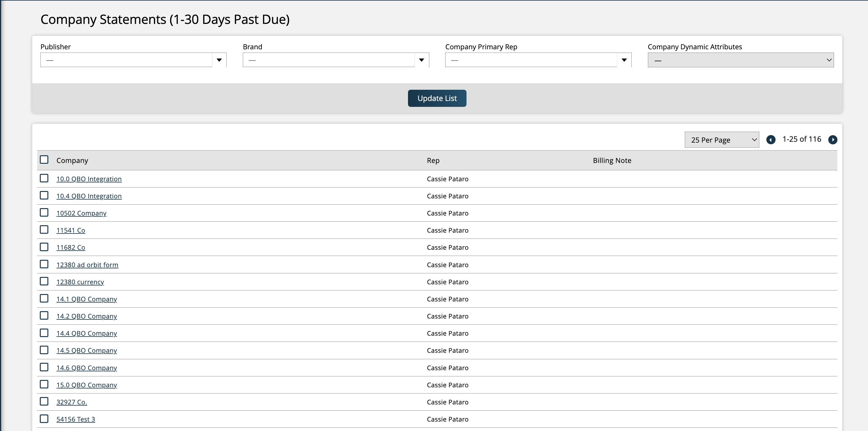The height and width of the screenshot is (431, 868).
Task: Open the 12380 currency link
Action: (80, 282)
